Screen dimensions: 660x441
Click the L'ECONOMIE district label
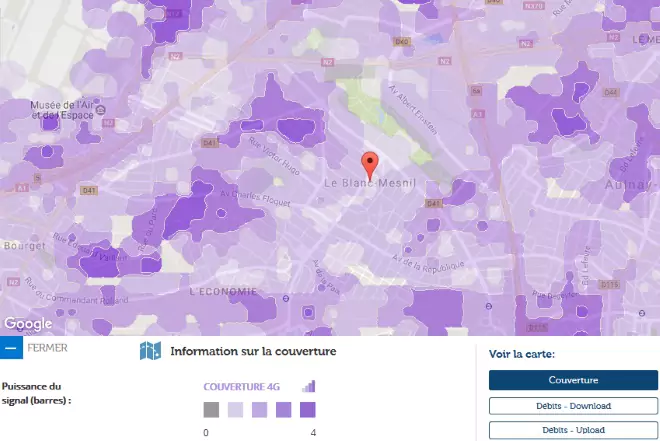[x=222, y=290]
